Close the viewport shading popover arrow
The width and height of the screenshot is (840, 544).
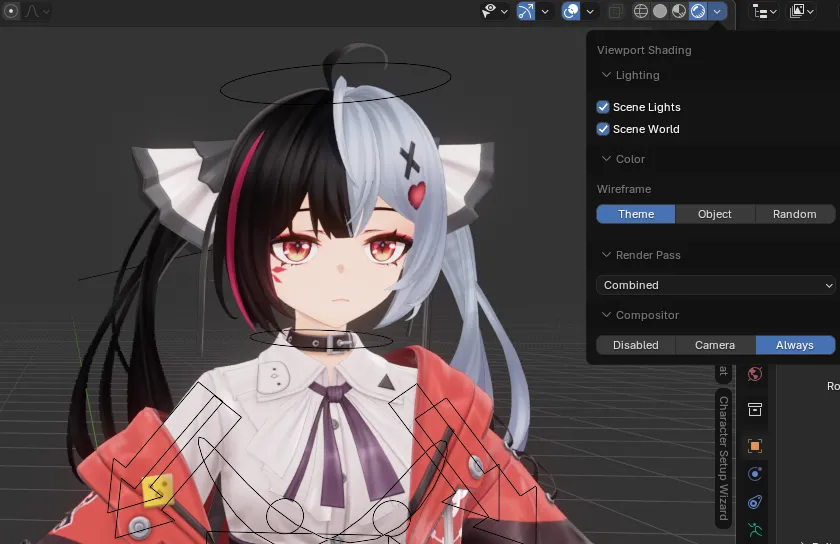click(717, 11)
